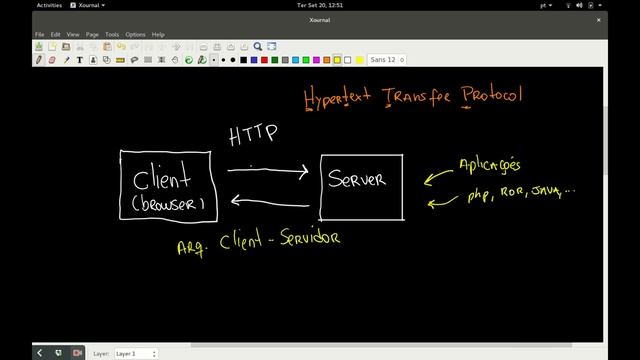Open the Help menu

158,35
